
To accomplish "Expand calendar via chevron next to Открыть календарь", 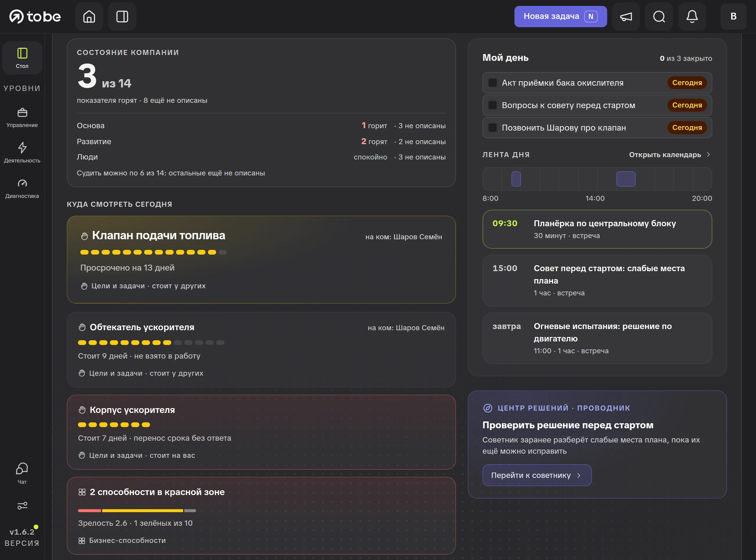I will [x=708, y=154].
